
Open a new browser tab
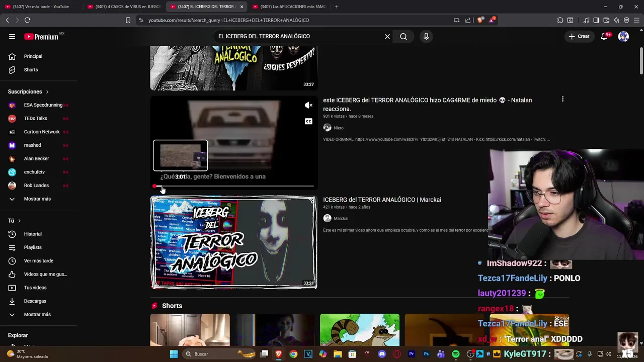337,7
